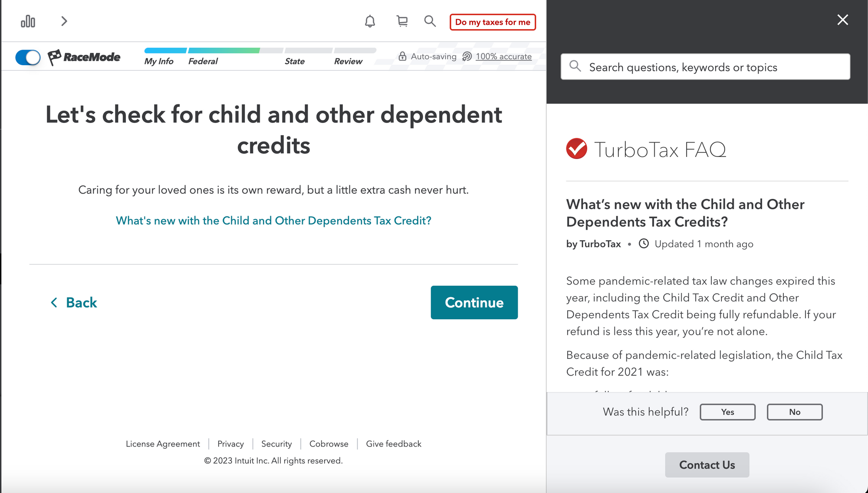This screenshot has height=493, width=868.
Task: Click the Auto-saving lock icon
Action: click(402, 56)
